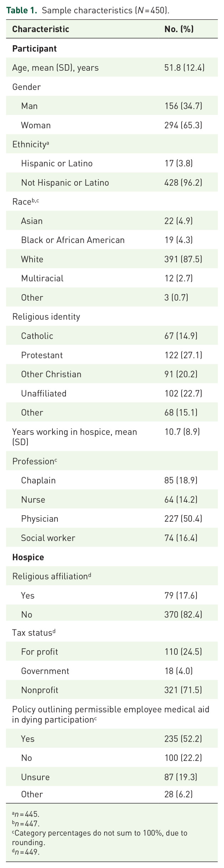
Task: Select the Characteristic column header
Action: coord(41,29)
